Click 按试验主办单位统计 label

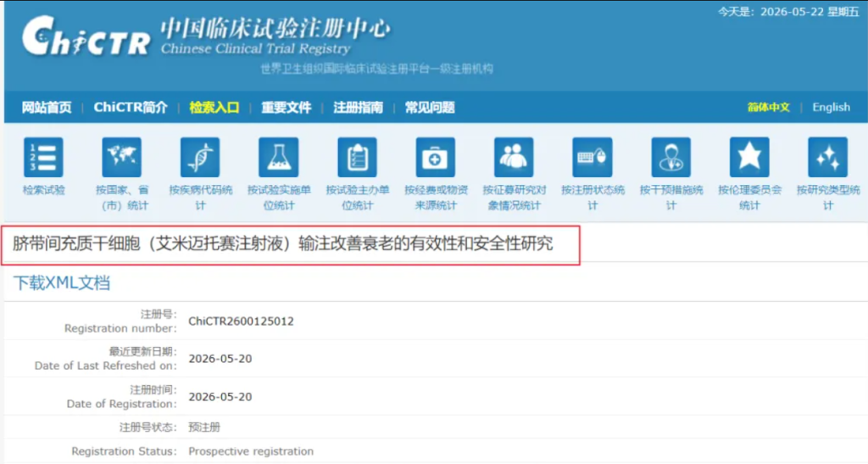357,198
